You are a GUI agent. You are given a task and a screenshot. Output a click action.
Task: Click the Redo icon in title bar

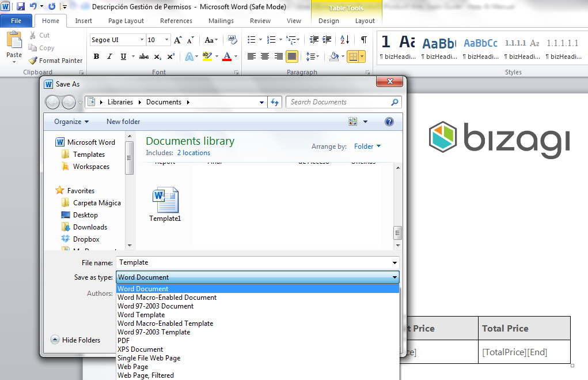[52, 6]
